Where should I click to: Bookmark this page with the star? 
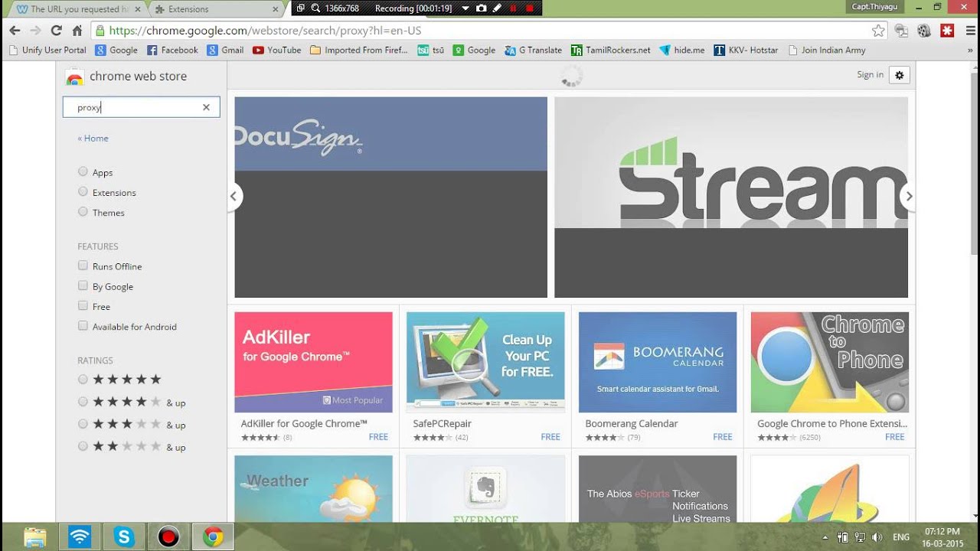pyautogui.click(x=878, y=31)
